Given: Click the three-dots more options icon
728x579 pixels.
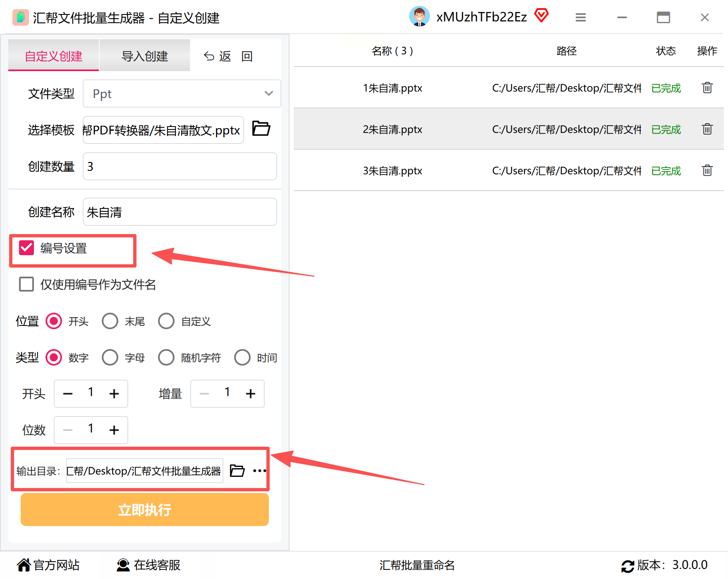Looking at the screenshot, I should (259, 471).
